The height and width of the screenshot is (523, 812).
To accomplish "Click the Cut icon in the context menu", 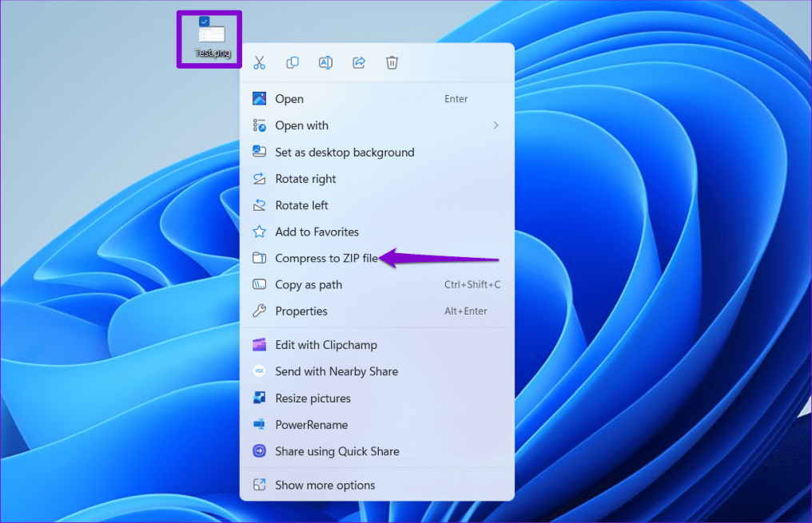I will [259, 62].
